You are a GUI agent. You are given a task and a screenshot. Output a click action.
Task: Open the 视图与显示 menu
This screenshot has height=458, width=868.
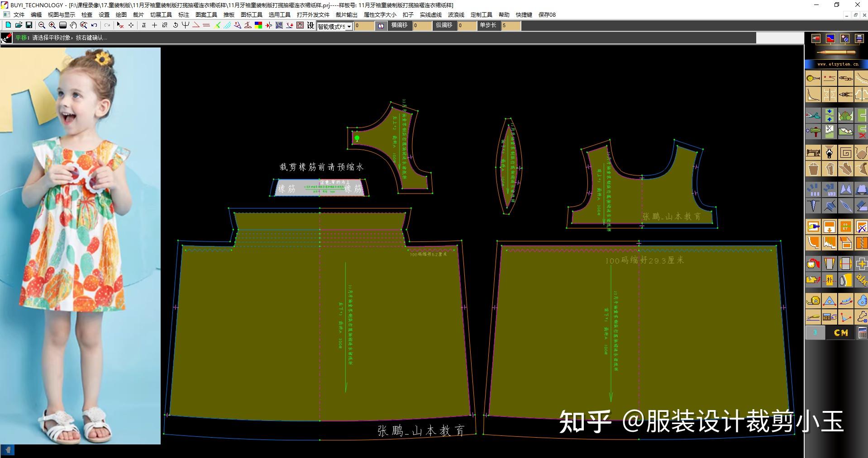pos(62,15)
